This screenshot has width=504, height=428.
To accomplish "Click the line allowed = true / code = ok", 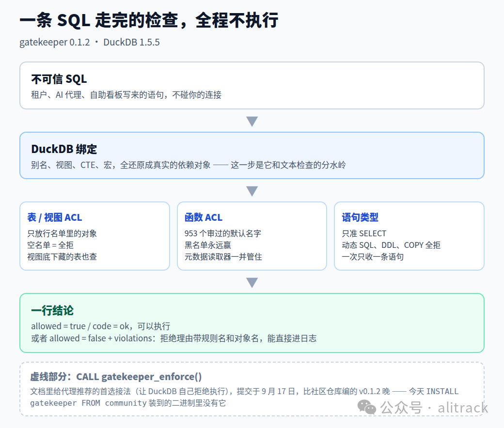I will tap(101, 326).
